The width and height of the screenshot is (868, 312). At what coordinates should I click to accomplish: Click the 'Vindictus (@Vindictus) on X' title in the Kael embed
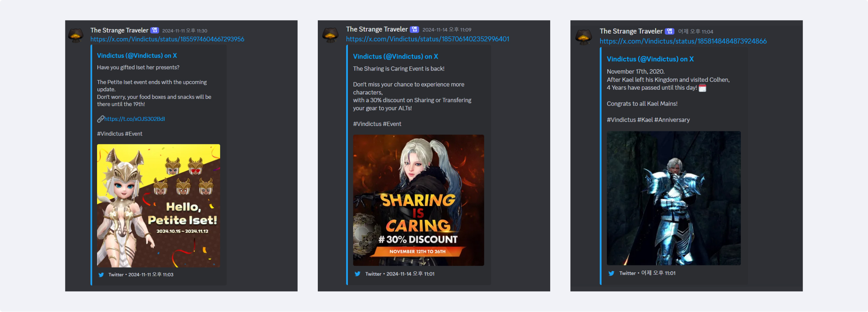tap(650, 59)
